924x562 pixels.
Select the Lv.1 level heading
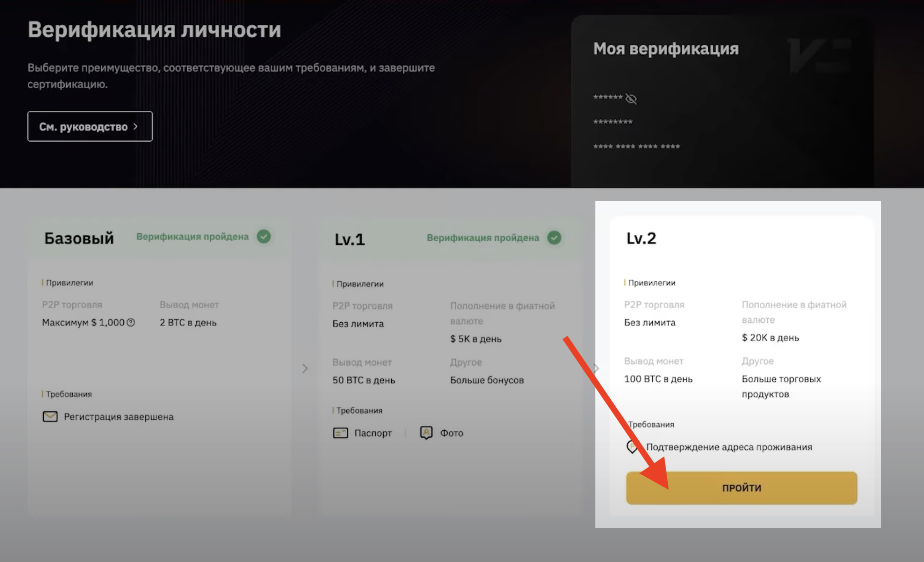point(350,239)
